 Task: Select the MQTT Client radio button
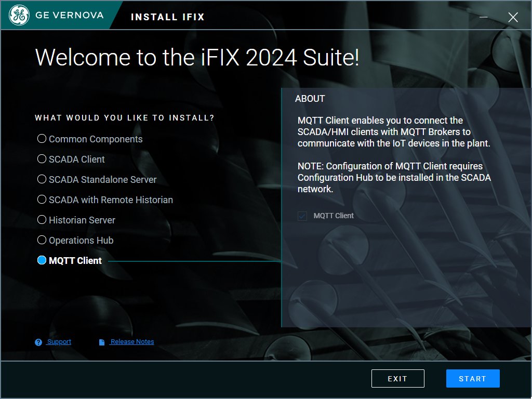(42, 260)
